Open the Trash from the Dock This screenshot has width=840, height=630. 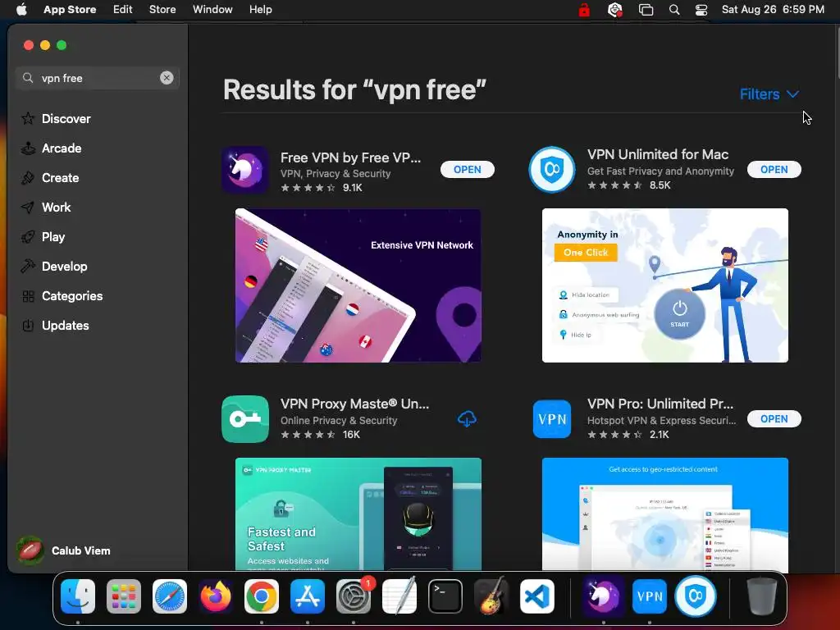point(762,596)
